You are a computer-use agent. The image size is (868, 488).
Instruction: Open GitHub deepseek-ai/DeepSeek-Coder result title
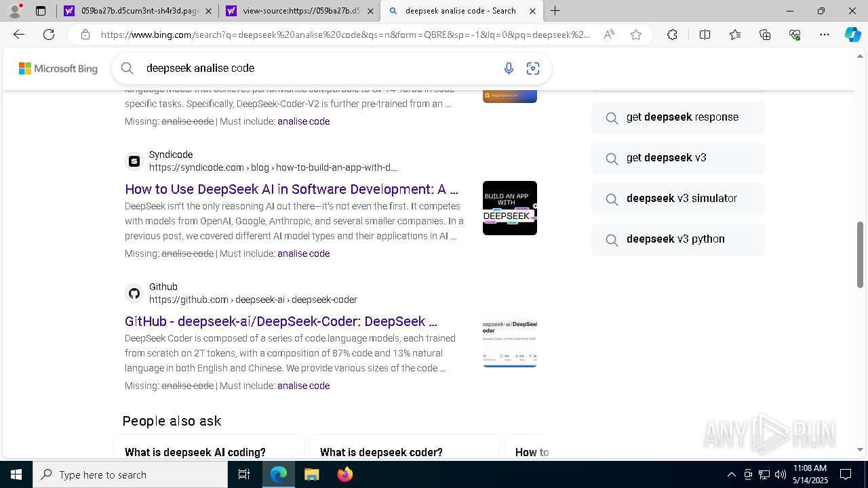[x=281, y=321]
